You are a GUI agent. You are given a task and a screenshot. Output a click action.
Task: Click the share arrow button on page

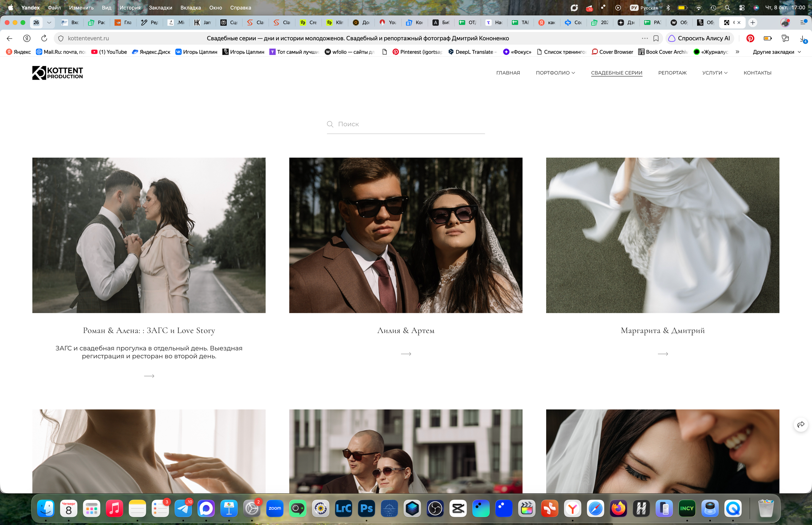801,424
